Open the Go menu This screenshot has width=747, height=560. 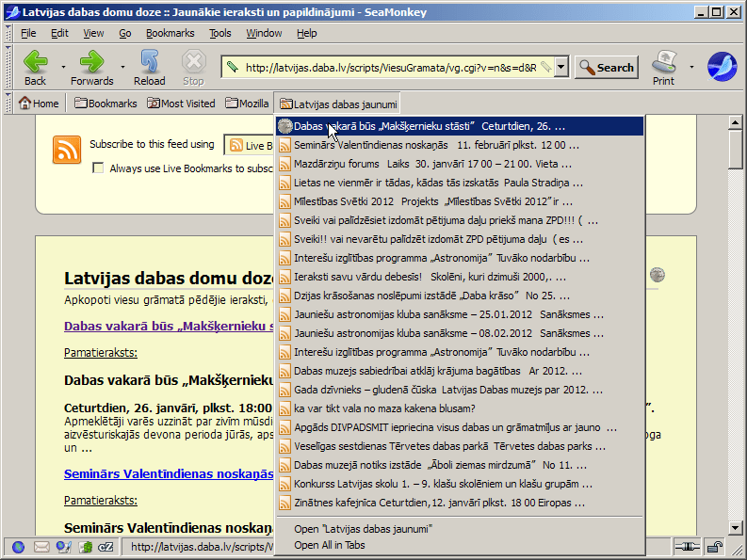tap(125, 33)
